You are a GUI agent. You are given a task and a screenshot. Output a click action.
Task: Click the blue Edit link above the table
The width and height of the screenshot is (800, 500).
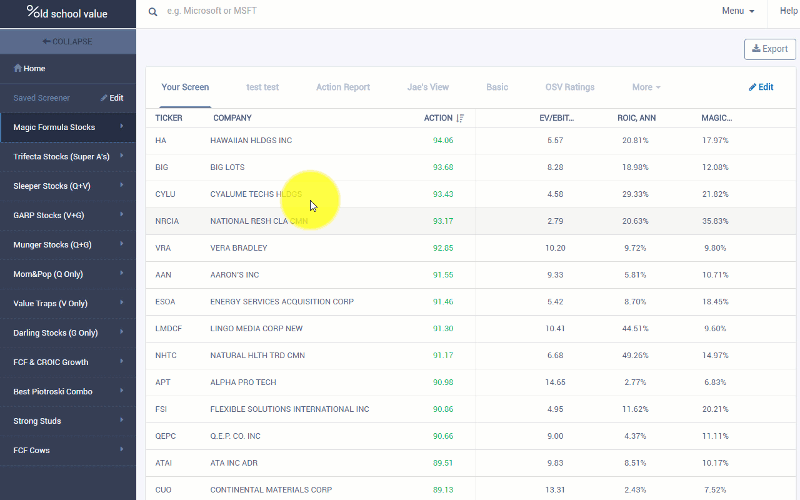pyautogui.click(x=761, y=87)
